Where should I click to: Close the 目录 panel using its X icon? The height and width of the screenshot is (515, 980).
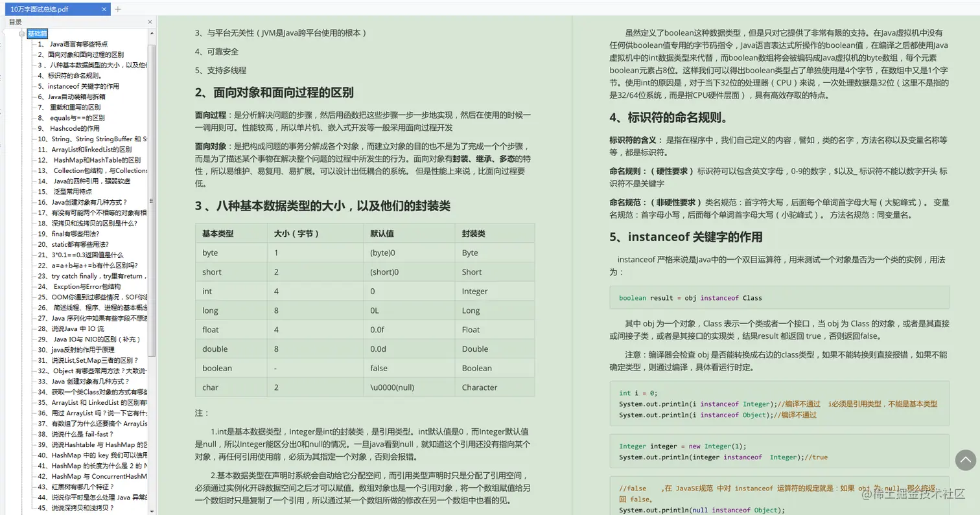pos(150,21)
